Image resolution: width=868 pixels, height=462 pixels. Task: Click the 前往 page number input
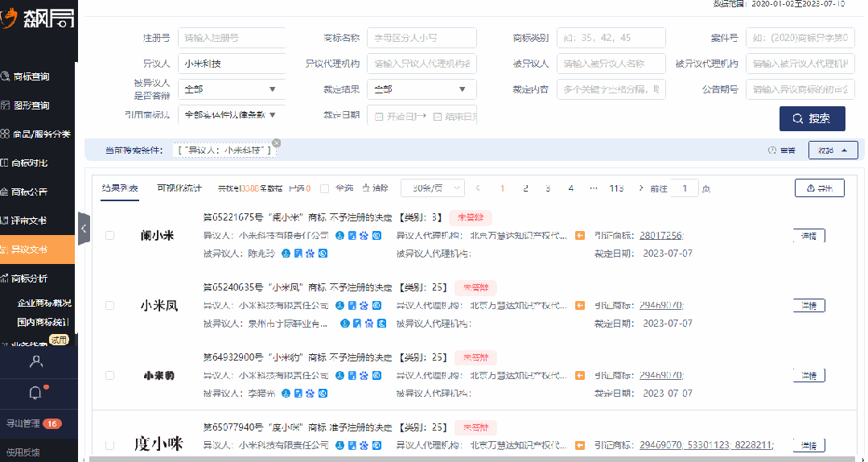(685, 188)
